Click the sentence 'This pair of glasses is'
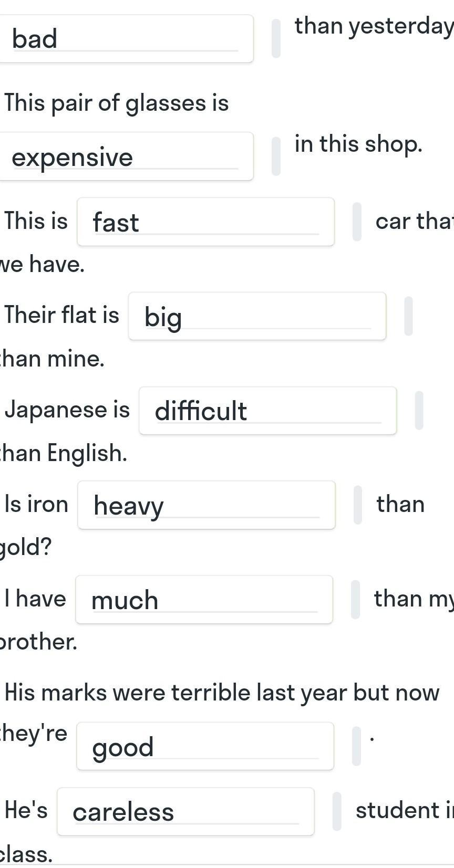The width and height of the screenshot is (454, 868). point(117,103)
